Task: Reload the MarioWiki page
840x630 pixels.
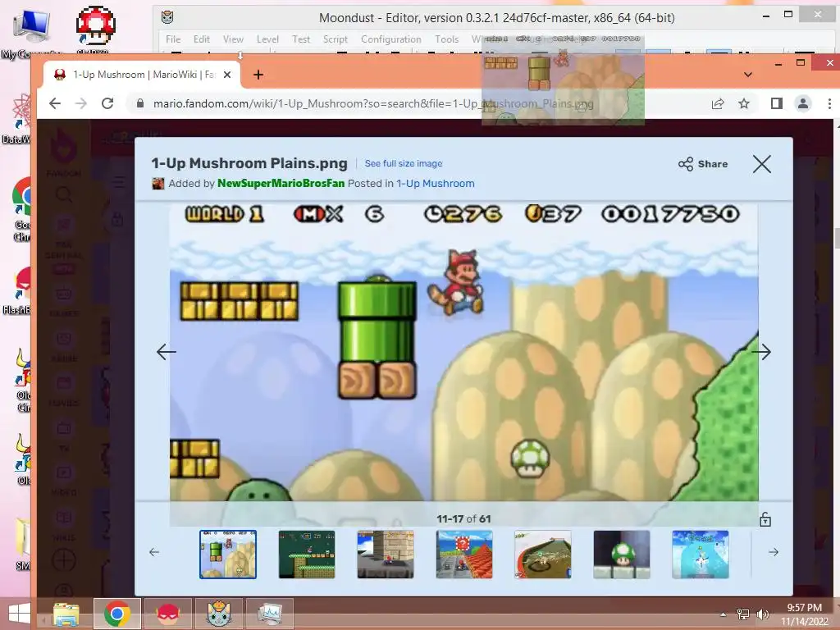Action: click(107, 103)
